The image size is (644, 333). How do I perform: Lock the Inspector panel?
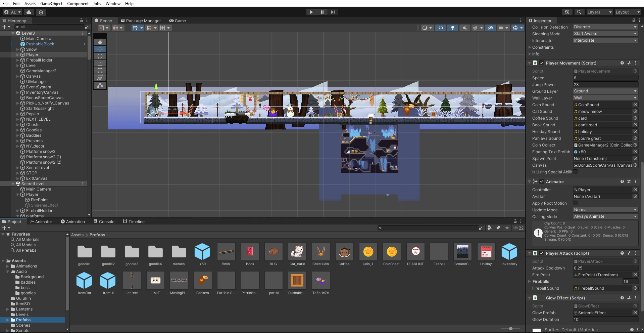click(x=634, y=20)
